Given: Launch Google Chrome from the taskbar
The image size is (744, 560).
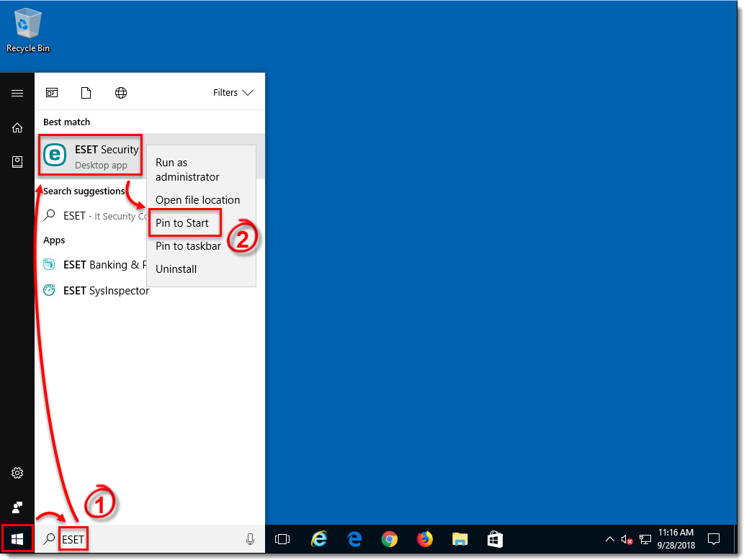Looking at the screenshot, I should (389, 538).
